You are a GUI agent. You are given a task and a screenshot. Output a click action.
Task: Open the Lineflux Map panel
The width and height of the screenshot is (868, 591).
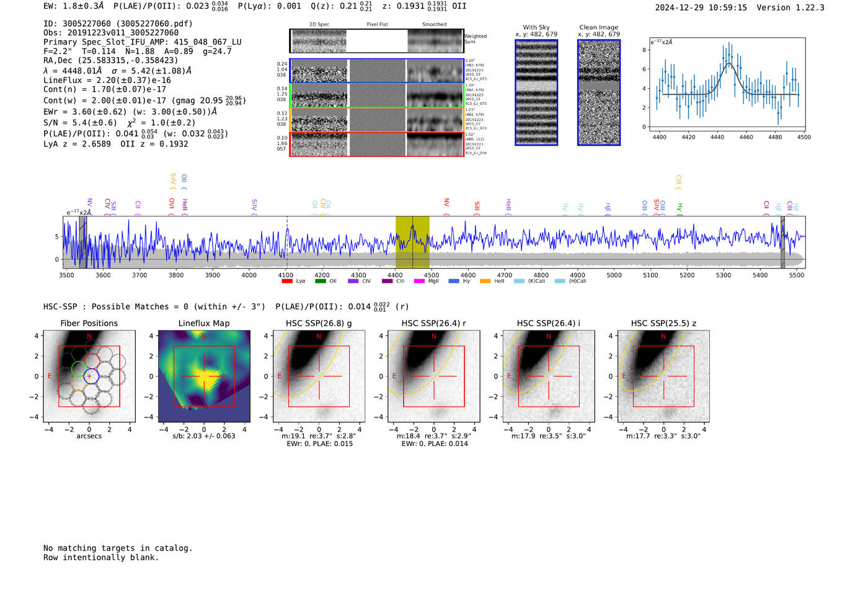(x=204, y=376)
